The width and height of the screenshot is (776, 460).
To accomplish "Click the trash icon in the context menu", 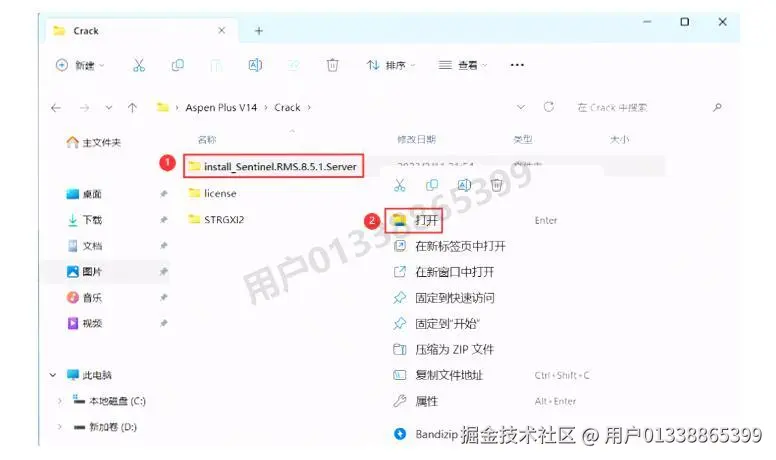I will [496, 185].
